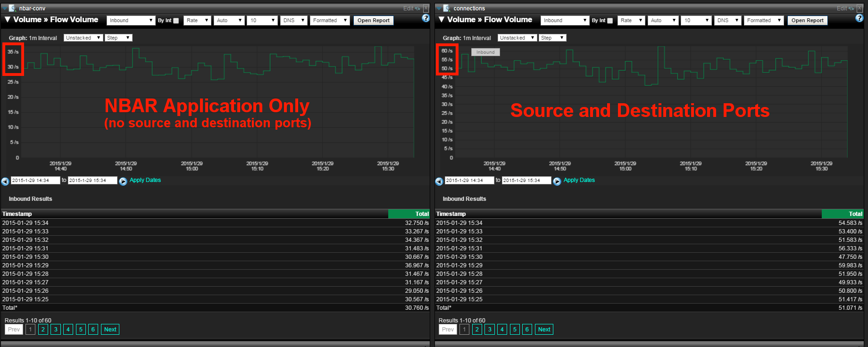Go to page 3 in nbar-conv results
This screenshot has width=868, height=347.
(56, 330)
